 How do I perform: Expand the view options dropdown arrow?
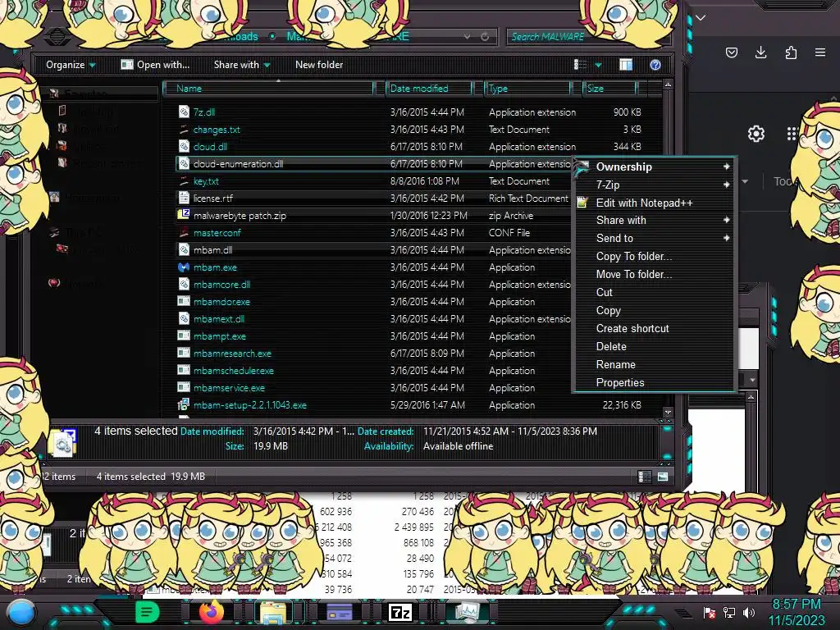click(x=598, y=65)
